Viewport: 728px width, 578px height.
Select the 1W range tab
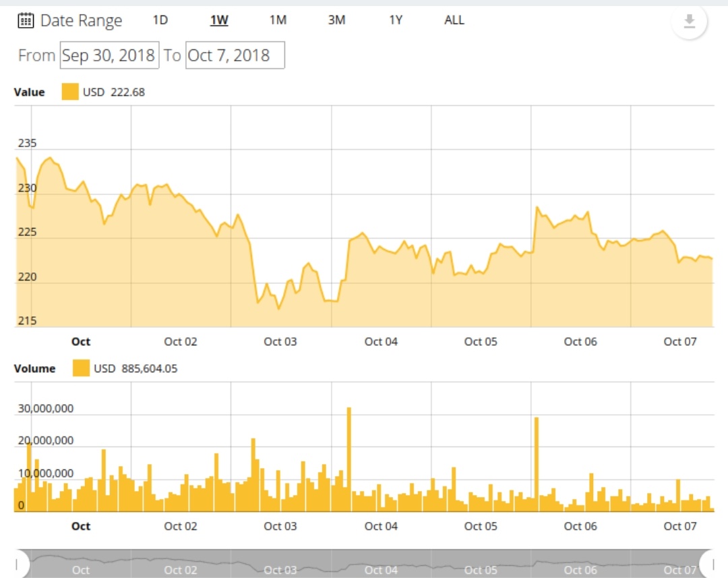pos(219,20)
